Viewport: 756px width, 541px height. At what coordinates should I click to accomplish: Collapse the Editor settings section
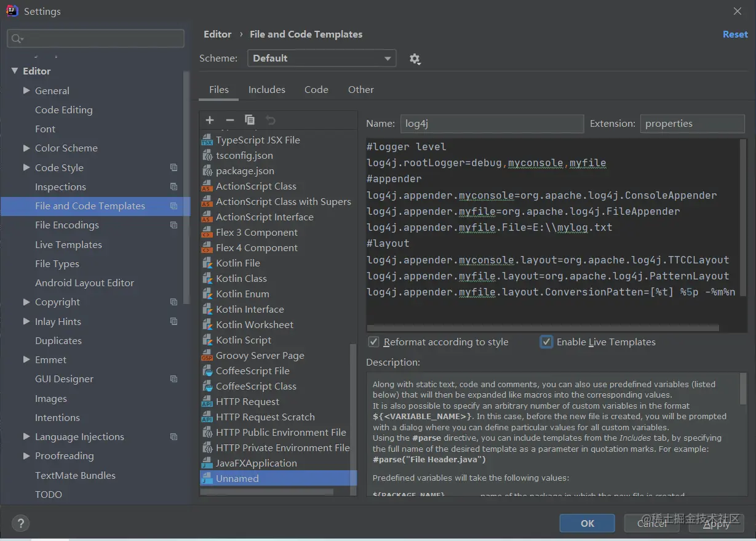point(15,71)
